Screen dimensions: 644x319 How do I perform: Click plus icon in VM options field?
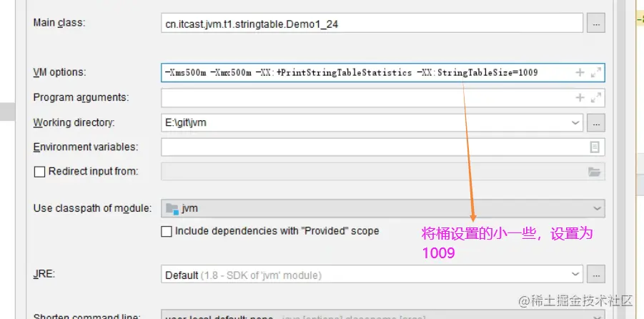[580, 73]
